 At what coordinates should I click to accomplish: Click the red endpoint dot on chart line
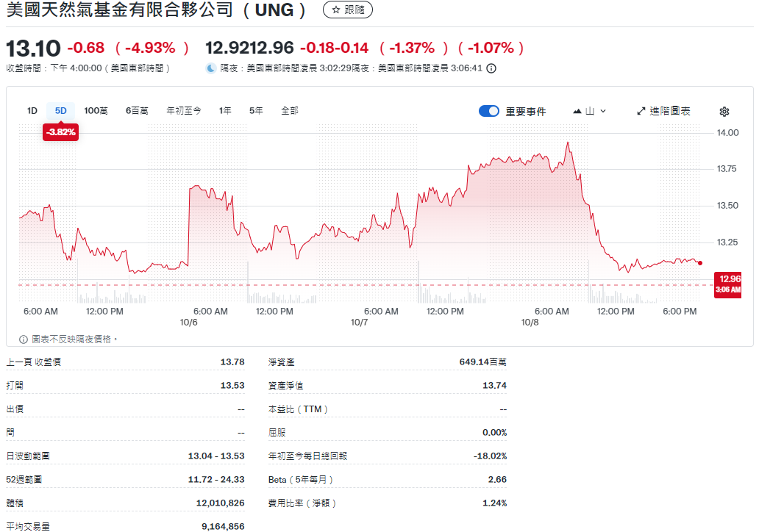pyautogui.click(x=699, y=263)
